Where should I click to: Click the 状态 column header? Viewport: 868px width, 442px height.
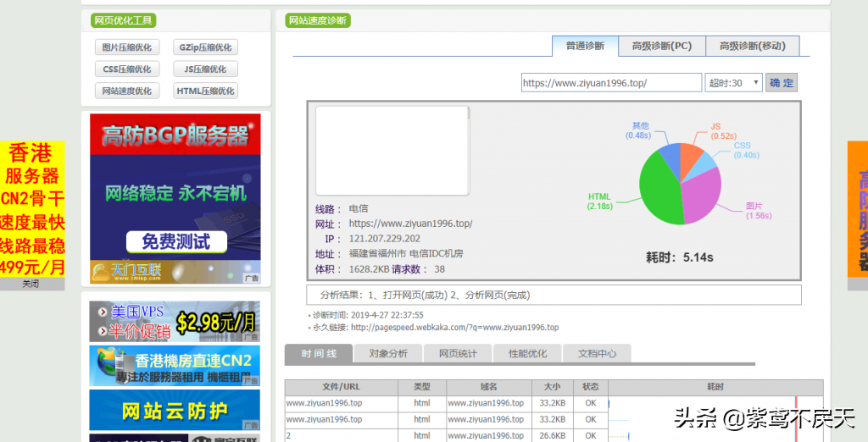click(591, 387)
